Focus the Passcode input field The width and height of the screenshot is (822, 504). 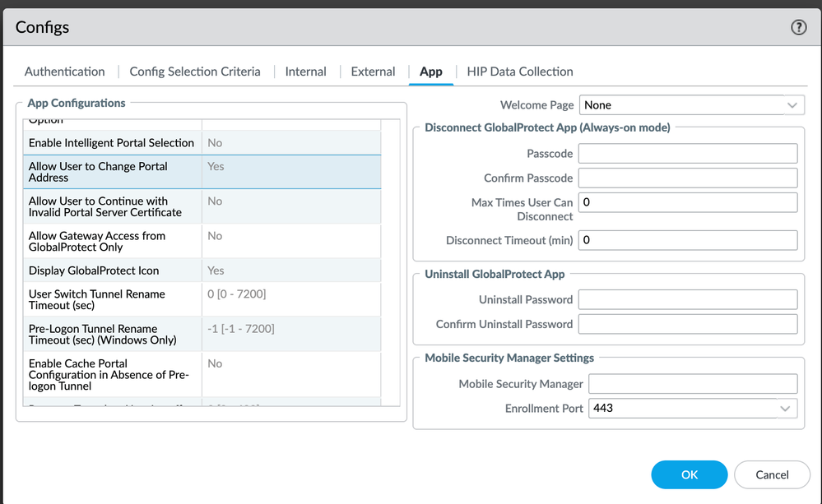point(688,154)
